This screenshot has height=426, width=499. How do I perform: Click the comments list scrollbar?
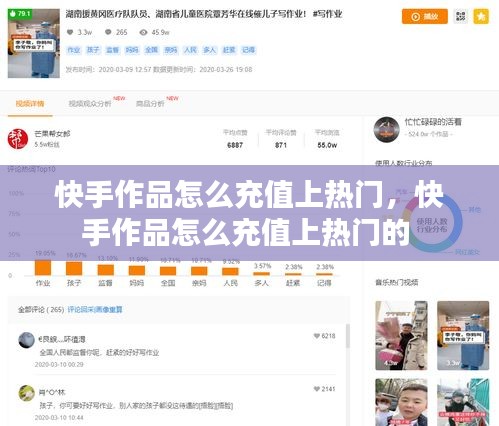(348, 336)
